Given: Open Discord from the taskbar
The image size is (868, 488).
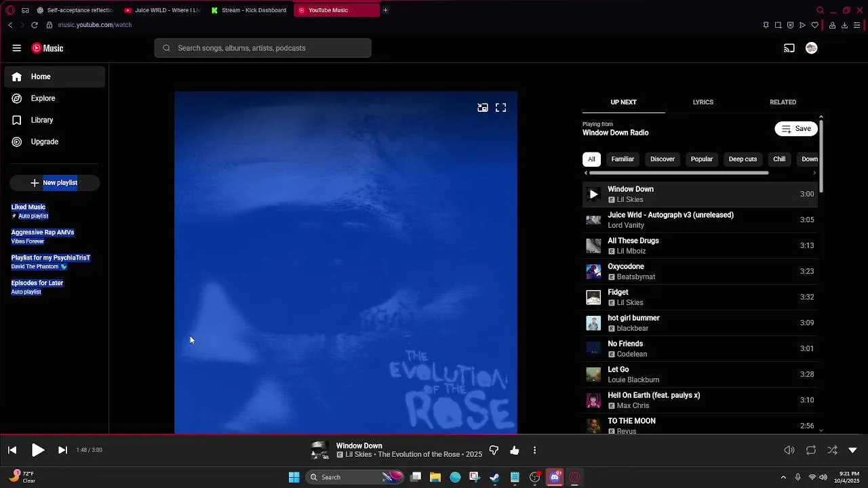Looking at the screenshot, I should pyautogui.click(x=555, y=477).
